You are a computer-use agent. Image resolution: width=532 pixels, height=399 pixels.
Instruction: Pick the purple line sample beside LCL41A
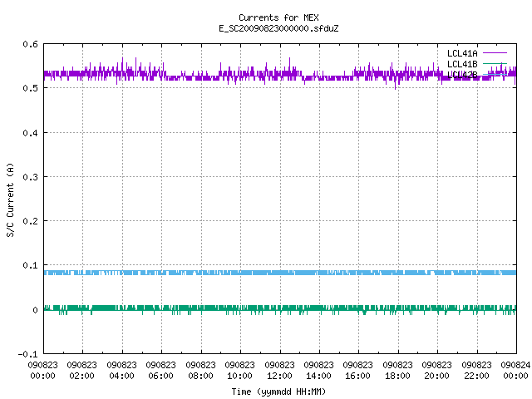pyautogui.click(x=495, y=53)
